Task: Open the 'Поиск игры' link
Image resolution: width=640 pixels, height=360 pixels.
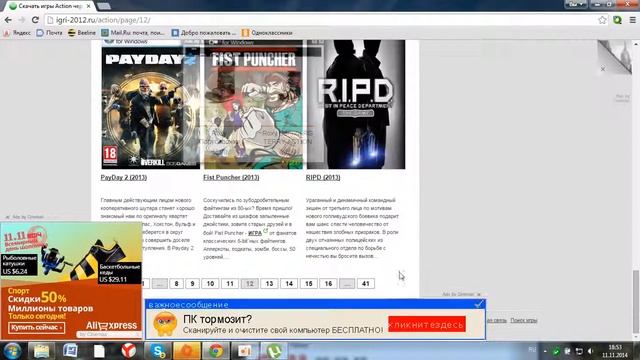Action: tap(524, 320)
